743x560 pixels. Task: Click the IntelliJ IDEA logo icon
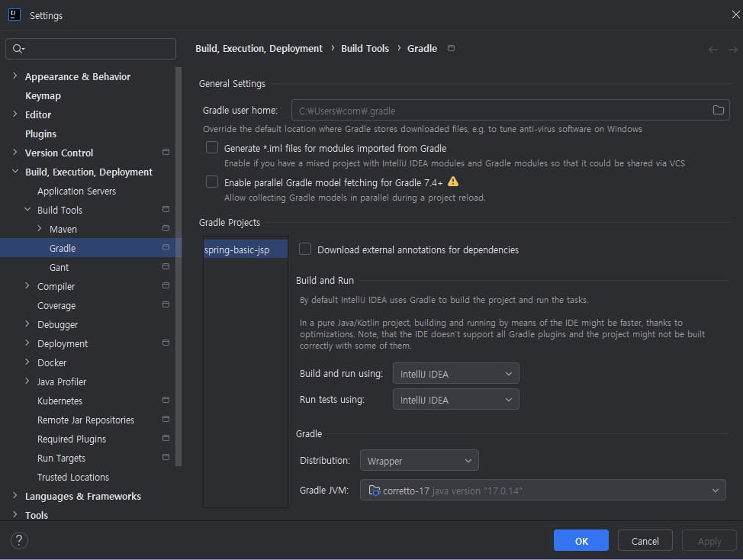coord(14,14)
